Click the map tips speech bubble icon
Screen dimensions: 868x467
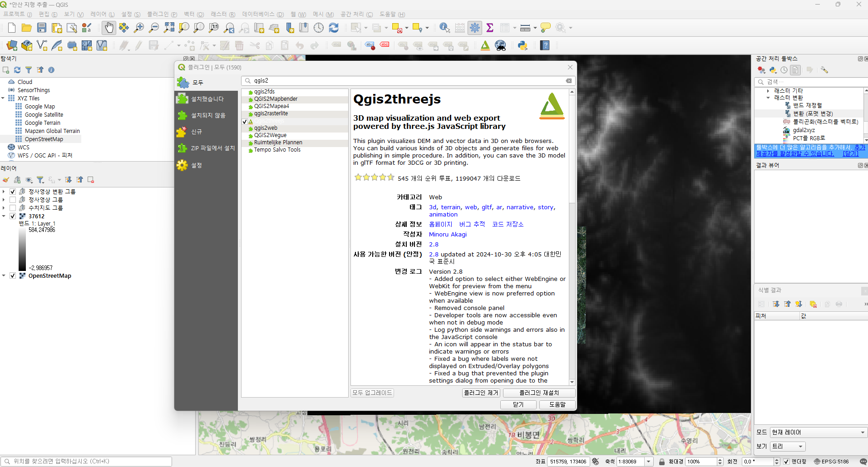coord(546,28)
